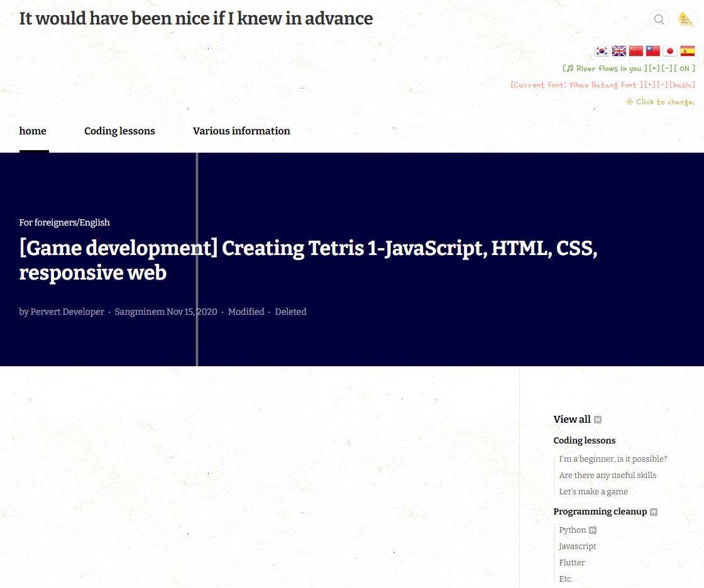The height and width of the screenshot is (588, 704).
Task: Click the music title River flows in you
Action: tap(605, 68)
